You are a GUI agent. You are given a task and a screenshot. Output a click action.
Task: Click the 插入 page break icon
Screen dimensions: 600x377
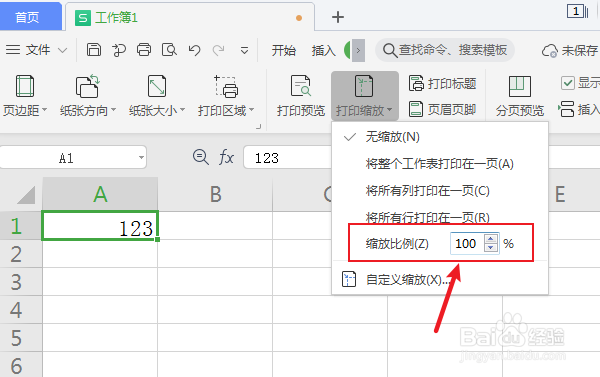point(567,109)
